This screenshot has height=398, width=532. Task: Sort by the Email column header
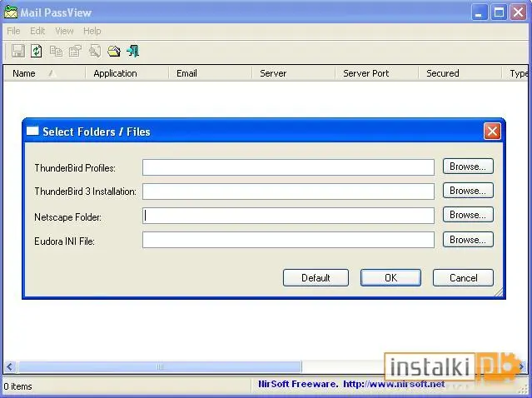click(x=210, y=73)
